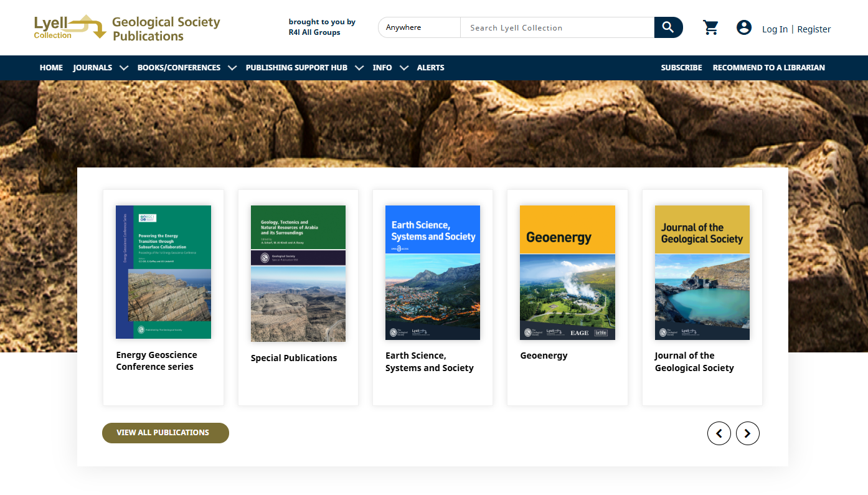Screen dimensions: 868x495
Task: Click Earth Science, Systems and Society title
Action: [x=430, y=362]
